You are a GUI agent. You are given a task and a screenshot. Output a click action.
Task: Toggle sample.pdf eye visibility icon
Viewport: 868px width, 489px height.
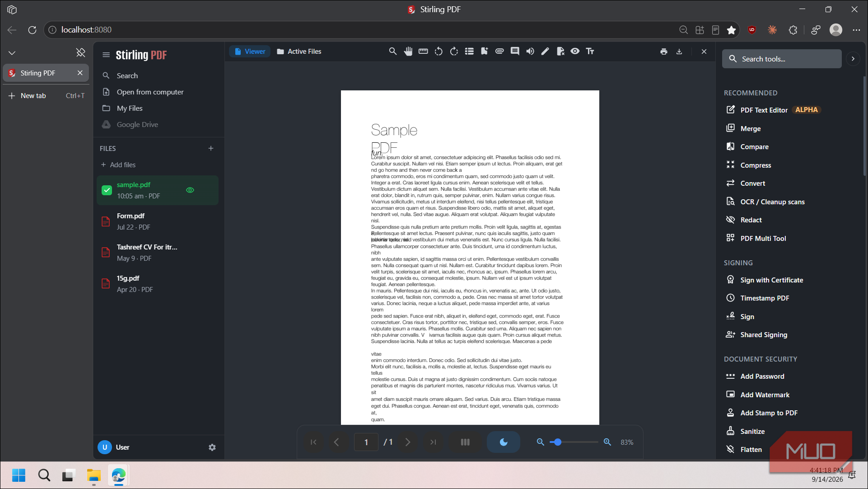190,190
